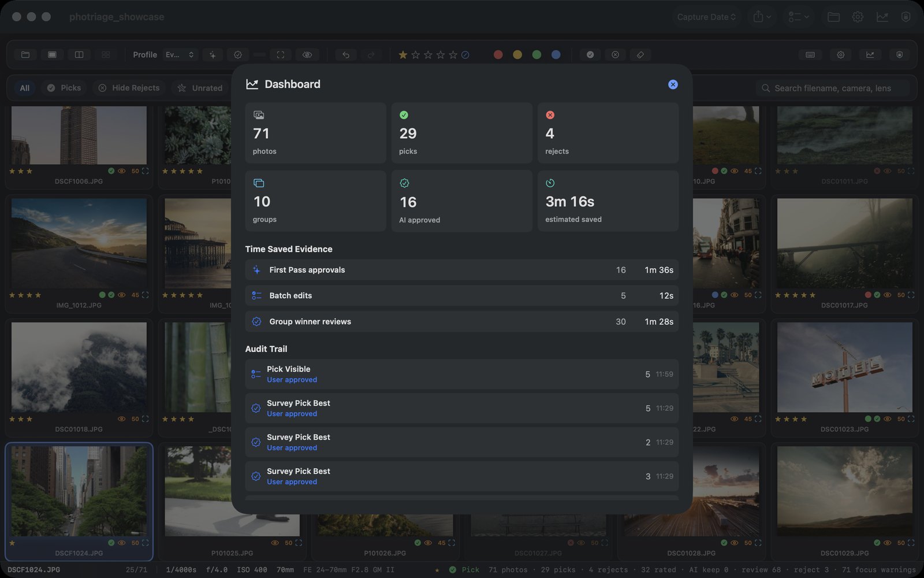Open the share export dropdown
Viewport: 924px width, 578px height.
coord(762,17)
